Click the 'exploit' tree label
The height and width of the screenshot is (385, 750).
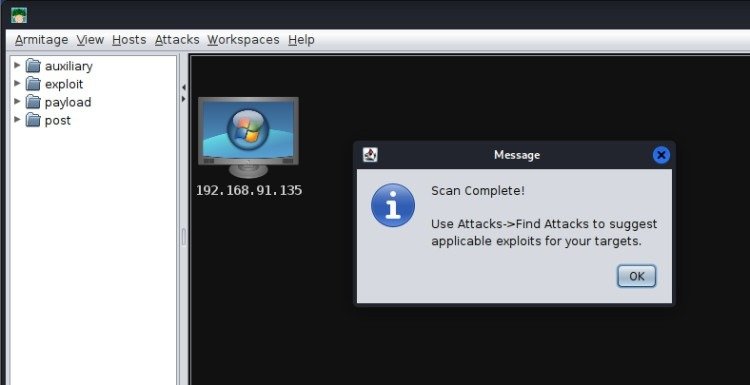[x=64, y=84]
